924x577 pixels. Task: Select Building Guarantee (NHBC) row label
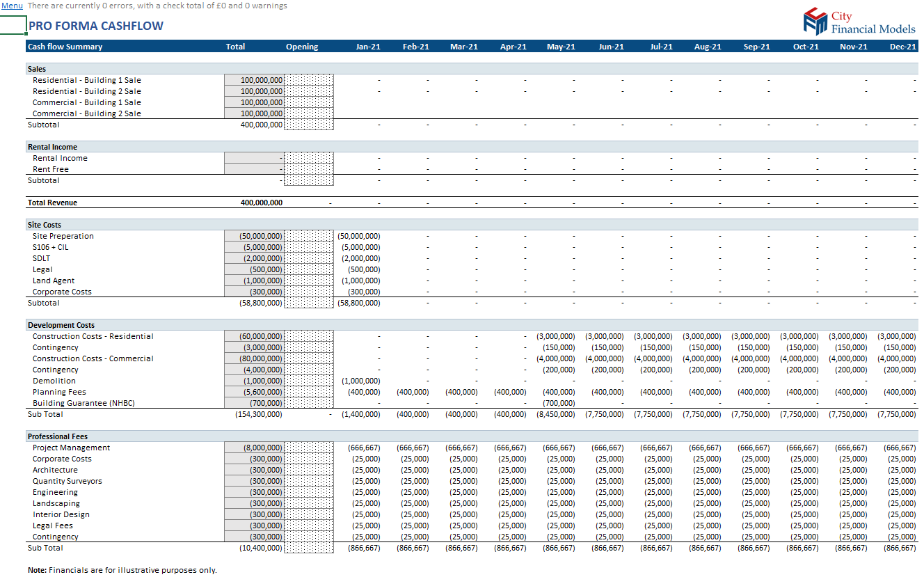pyautogui.click(x=83, y=403)
